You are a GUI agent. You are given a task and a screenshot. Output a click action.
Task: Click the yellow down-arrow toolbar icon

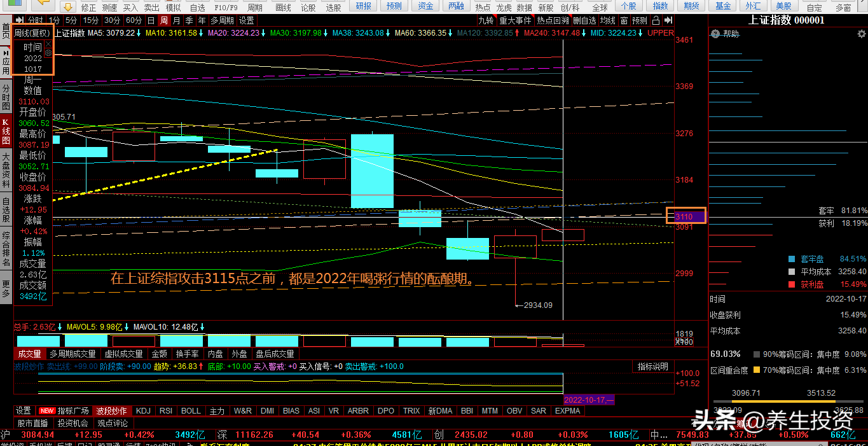pyautogui.click(x=68, y=7)
